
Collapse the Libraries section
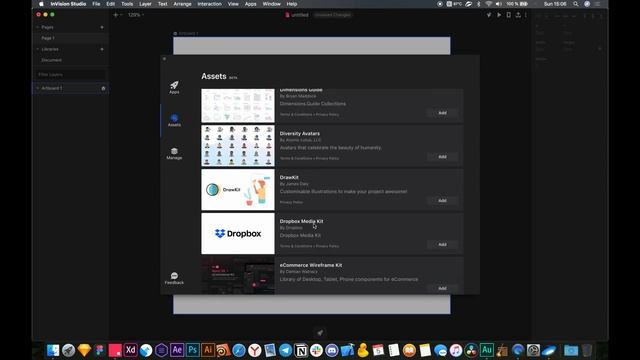pyautogui.click(x=38, y=49)
